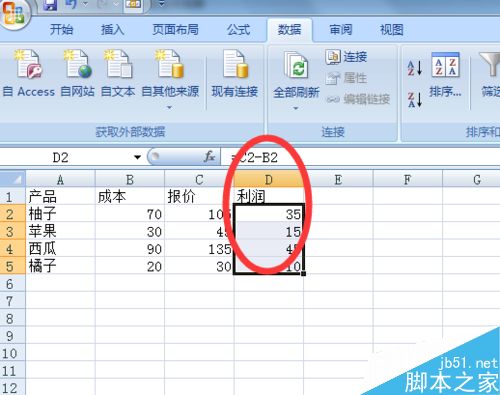This screenshot has width=500, height=395.
Task: Switch to the 审阅 tab
Action: tap(341, 30)
